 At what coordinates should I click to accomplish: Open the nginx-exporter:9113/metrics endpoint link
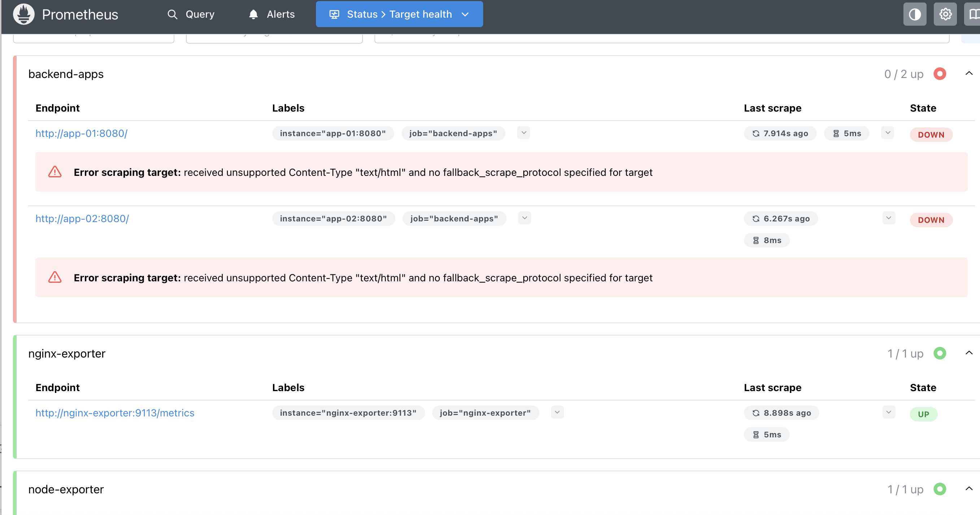(x=115, y=412)
